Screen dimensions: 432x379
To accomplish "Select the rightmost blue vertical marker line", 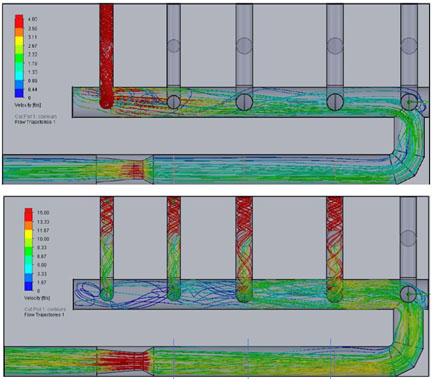I will tap(330, 358).
